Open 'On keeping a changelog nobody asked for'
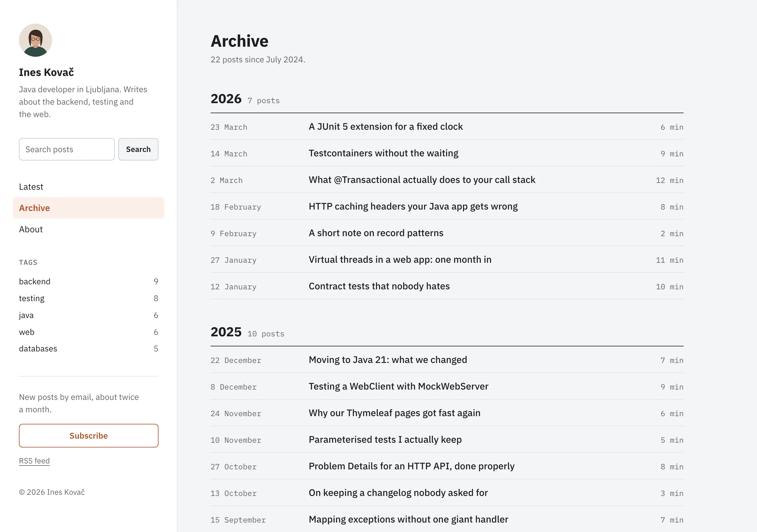 [x=398, y=493]
